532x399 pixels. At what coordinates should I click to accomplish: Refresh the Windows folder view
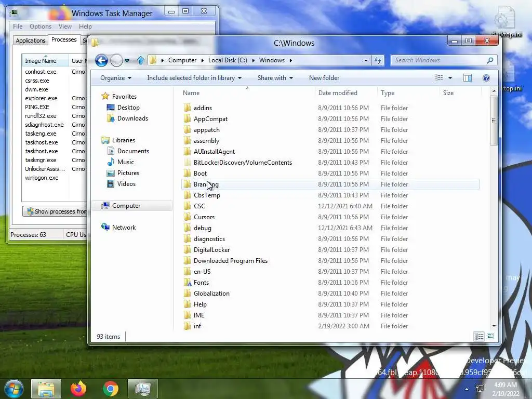point(378,60)
